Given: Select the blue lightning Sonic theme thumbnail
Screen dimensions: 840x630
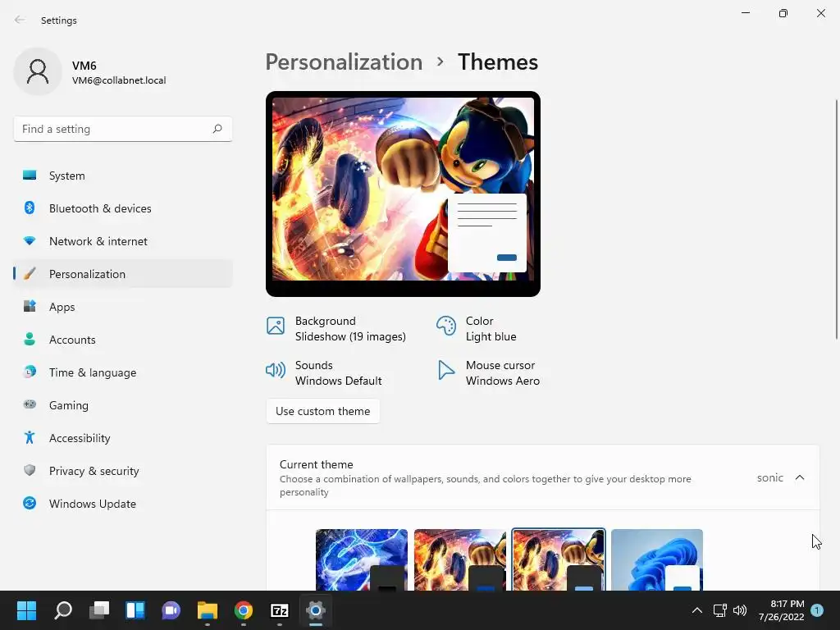Looking at the screenshot, I should [362, 559].
